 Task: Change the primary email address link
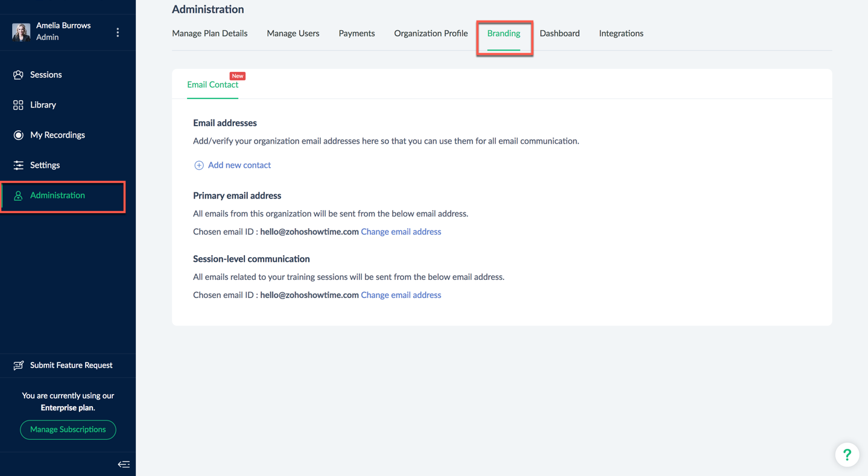[401, 232]
